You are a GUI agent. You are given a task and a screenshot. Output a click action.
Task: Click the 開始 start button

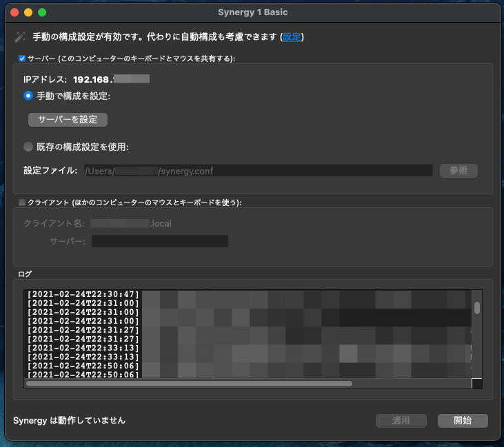click(463, 420)
